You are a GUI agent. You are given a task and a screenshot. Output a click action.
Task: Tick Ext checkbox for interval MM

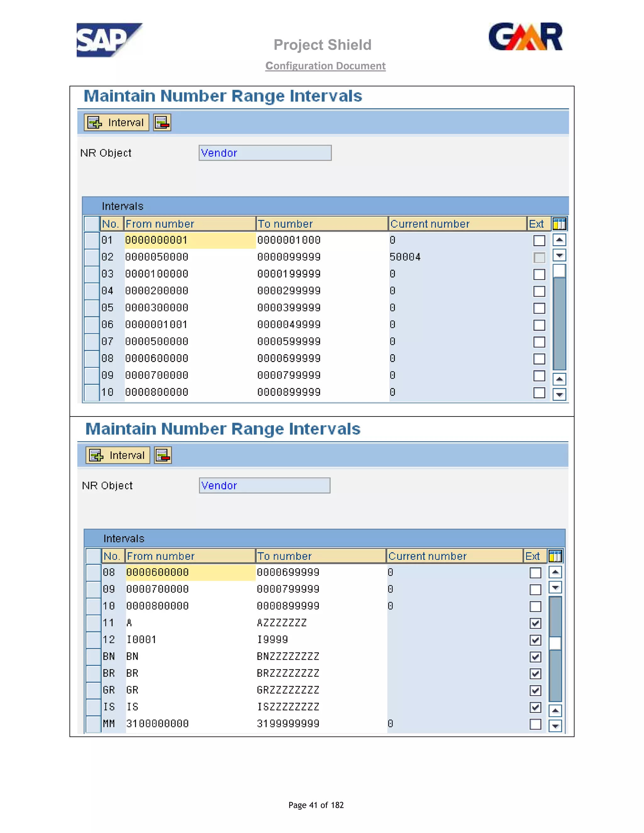pyautogui.click(x=535, y=724)
